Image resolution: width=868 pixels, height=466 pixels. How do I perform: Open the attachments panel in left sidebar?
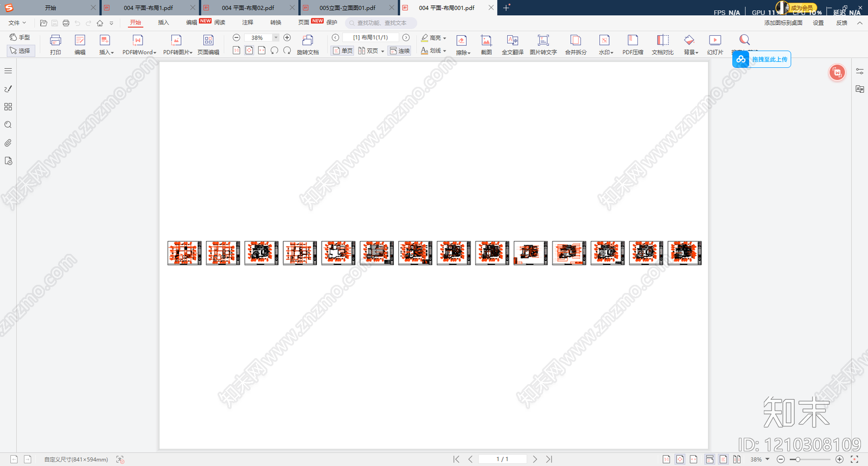[x=8, y=143]
